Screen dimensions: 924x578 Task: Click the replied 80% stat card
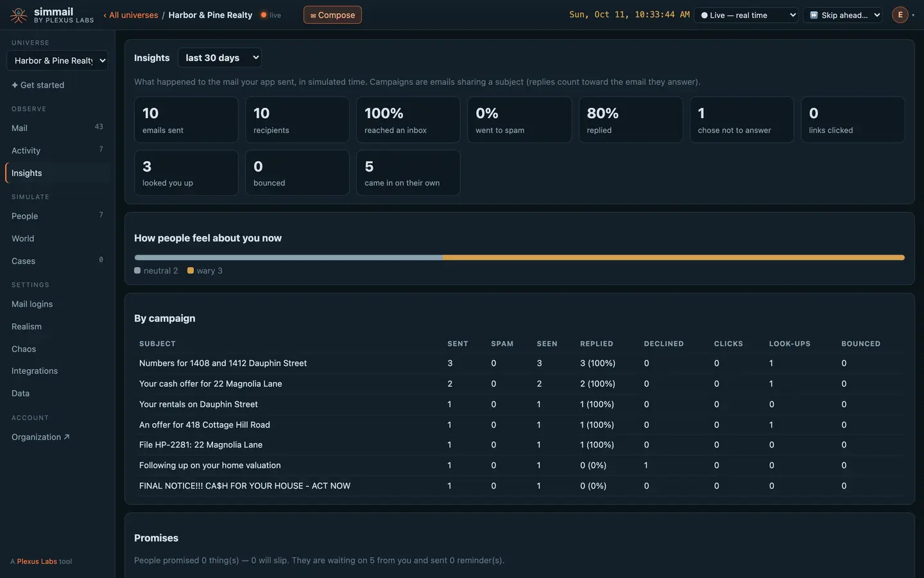(x=631, y=119)
